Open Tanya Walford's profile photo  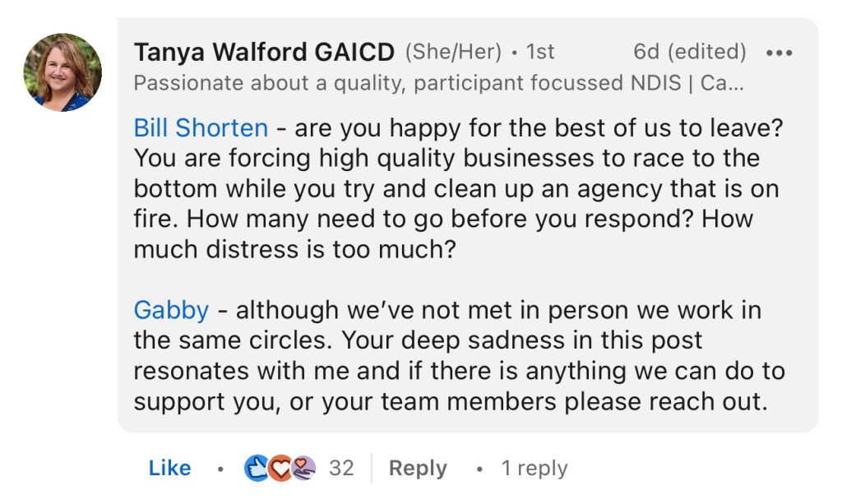pyautogui.click(x=62, y=72)
